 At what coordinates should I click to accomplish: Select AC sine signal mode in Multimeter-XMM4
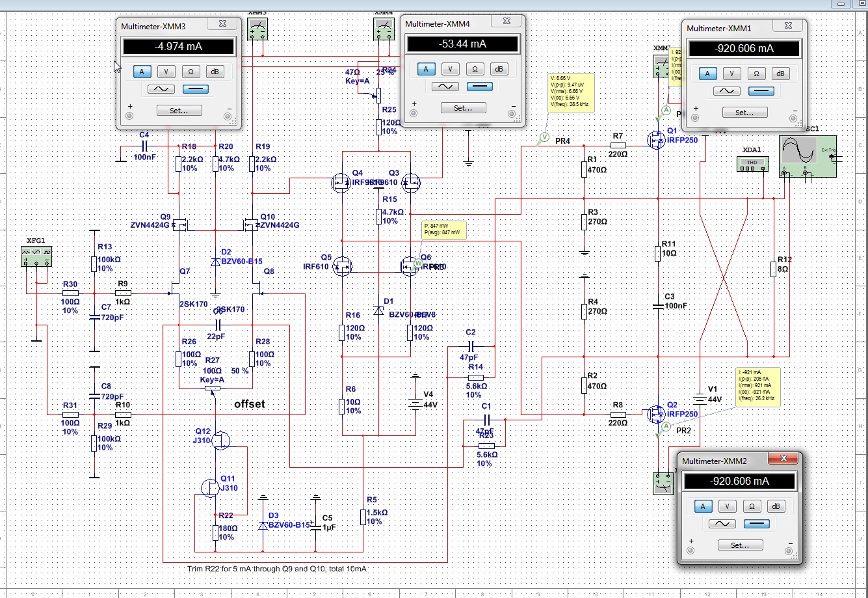pos(444,87)
